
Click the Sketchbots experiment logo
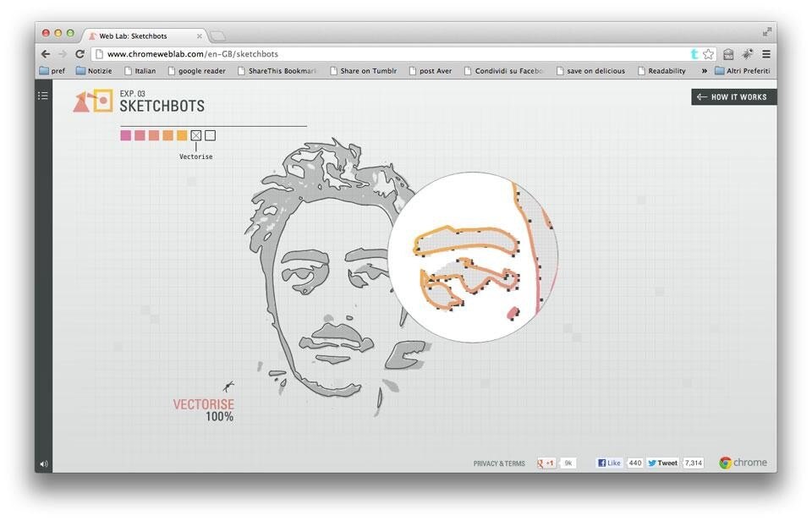coord(92,101)
